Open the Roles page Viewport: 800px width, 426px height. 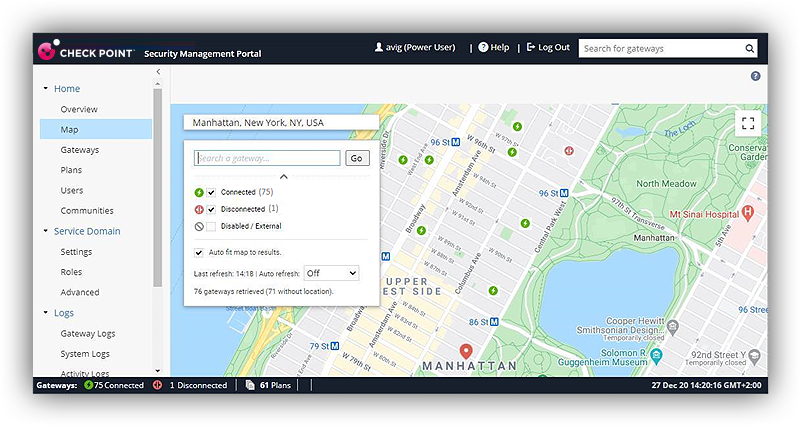(71, 272)
